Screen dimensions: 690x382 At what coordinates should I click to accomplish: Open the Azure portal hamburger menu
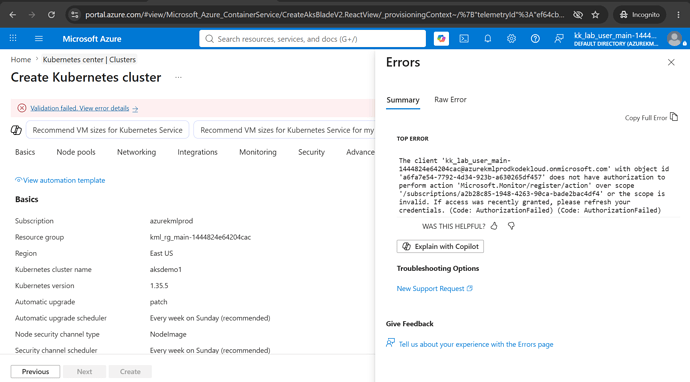tap(39, 39)
